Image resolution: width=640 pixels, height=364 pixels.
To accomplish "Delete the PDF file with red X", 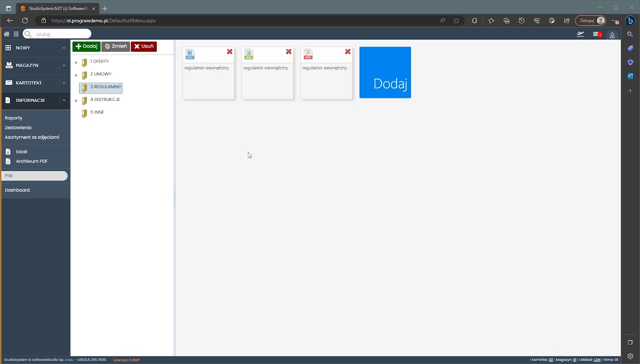I will pos(347,52).
